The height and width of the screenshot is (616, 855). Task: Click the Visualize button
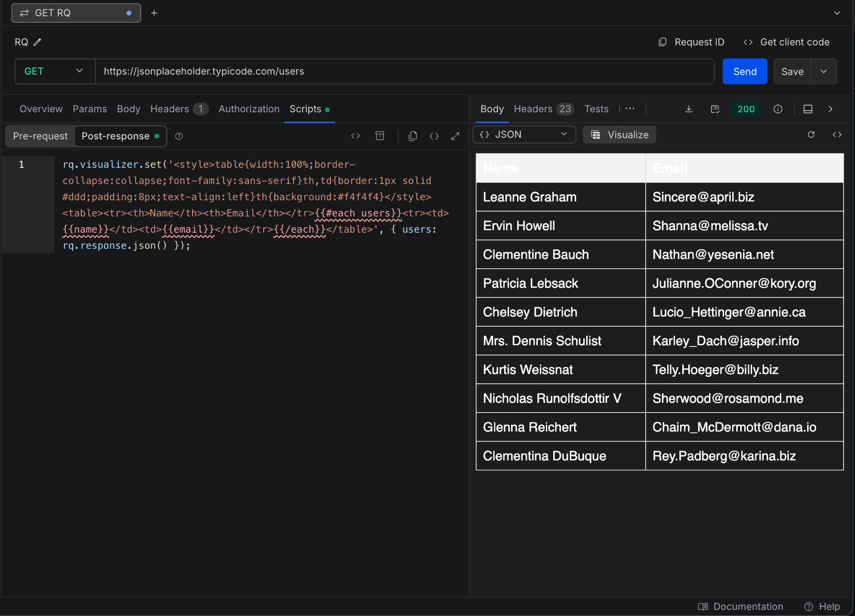(x=619, y=135)
